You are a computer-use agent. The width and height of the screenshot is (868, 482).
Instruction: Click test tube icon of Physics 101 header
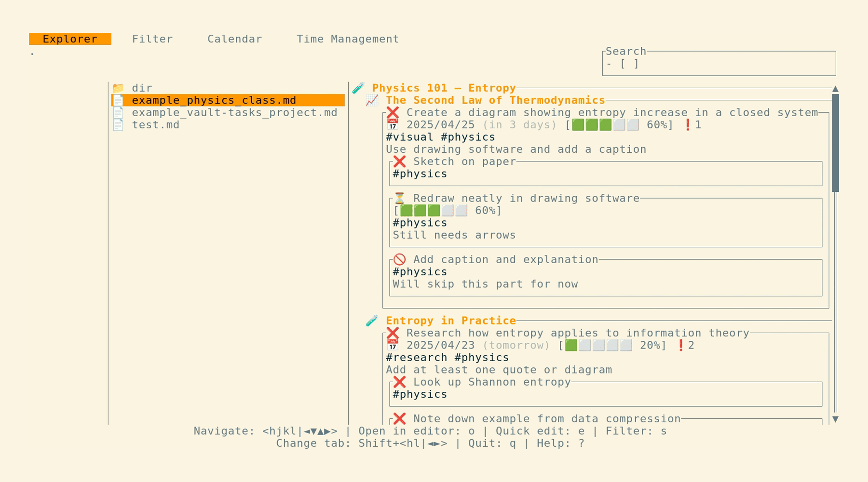[358, 88]
